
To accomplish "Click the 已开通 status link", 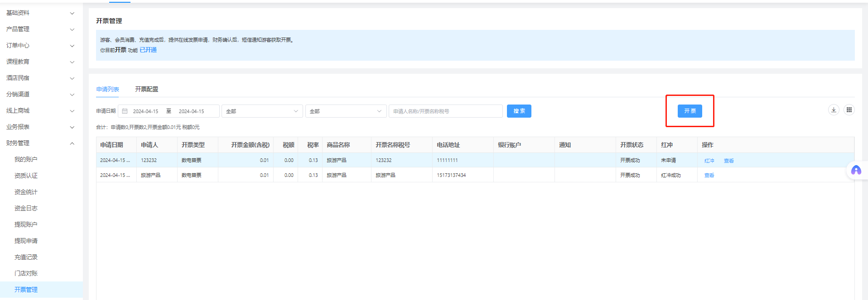I will coord(148,50).
